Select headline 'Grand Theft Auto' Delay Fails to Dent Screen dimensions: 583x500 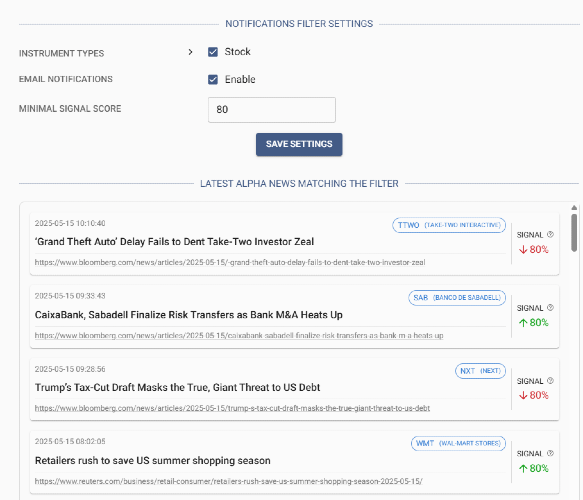174,242
